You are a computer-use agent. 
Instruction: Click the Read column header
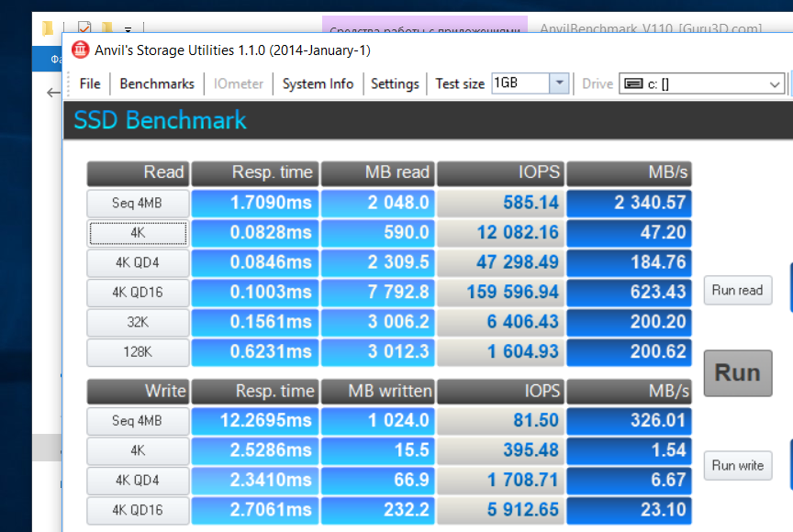[138, 173]
